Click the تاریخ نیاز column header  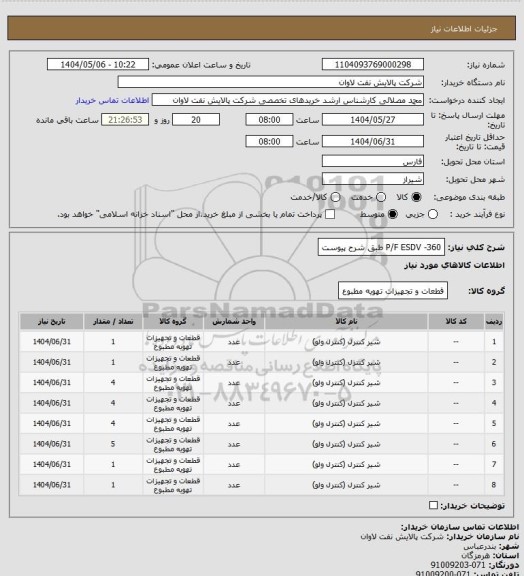[51, 321]
